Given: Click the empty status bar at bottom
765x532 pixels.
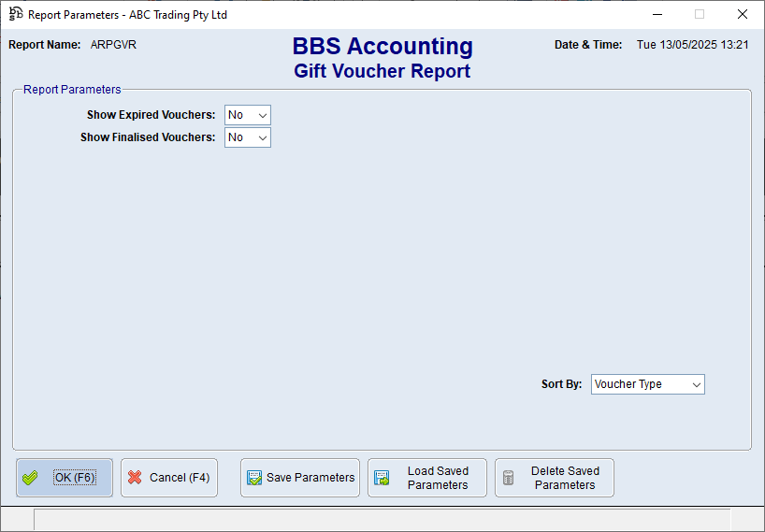Looking at the screenshot, I should [374, 520].
